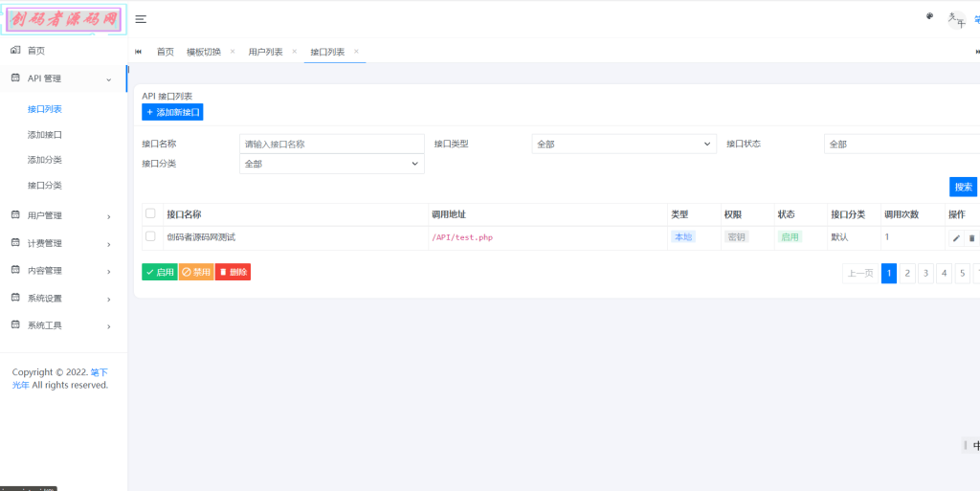This screenshot has width=980, height=491.
Task: Click the user avatar in the header
Action: tap(955, 19)
